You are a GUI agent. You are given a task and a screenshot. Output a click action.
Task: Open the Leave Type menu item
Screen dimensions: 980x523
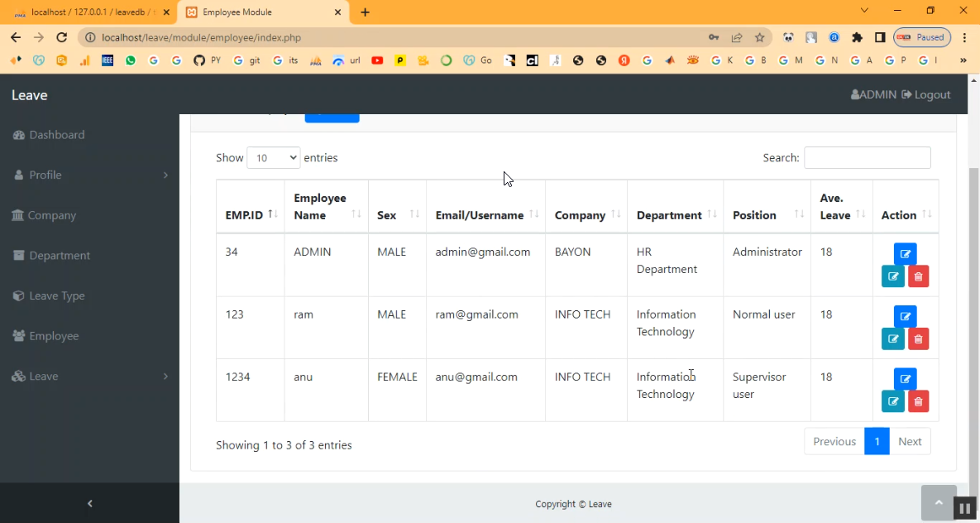pyautogui.click(x=56, y=295)
